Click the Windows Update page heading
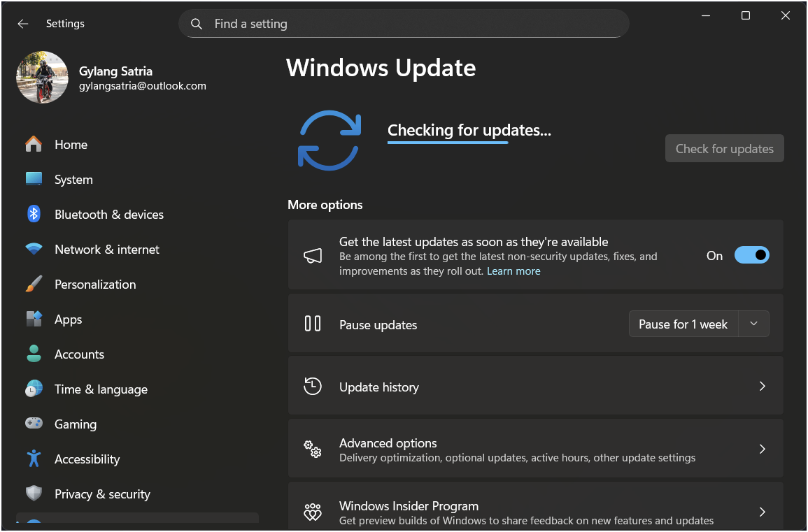808x532 pixels. point(381,68)
